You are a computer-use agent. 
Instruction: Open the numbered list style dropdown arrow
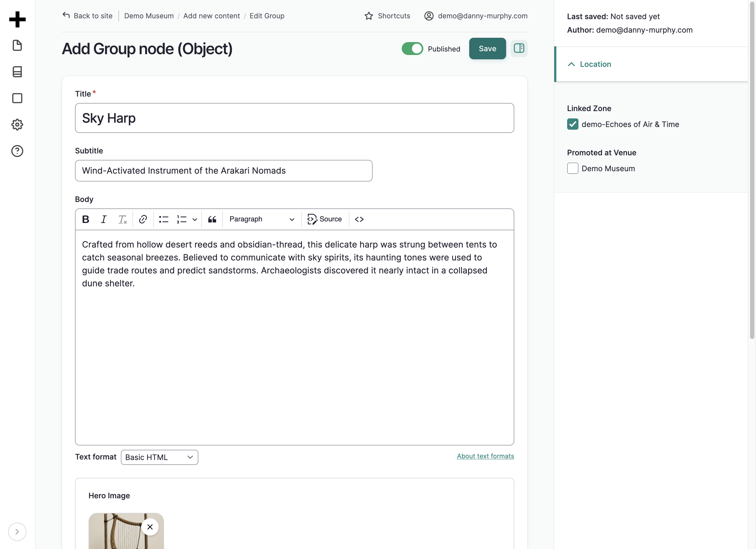195,219
